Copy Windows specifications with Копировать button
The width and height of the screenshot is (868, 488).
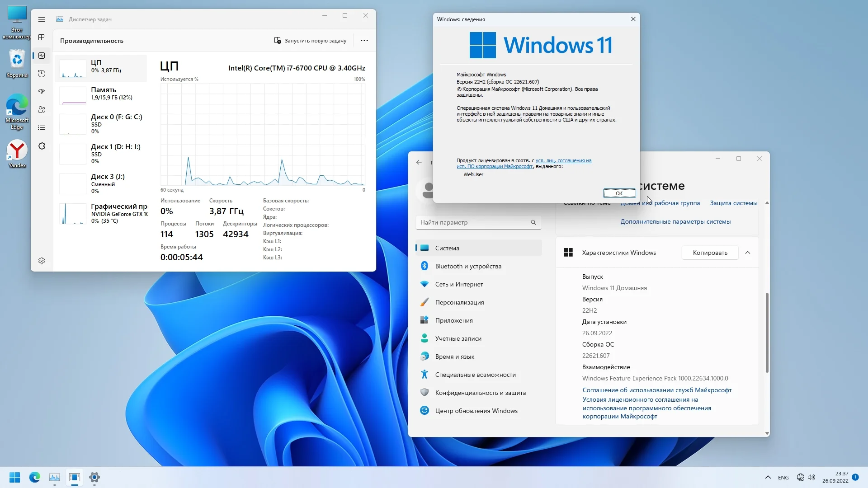710,253
